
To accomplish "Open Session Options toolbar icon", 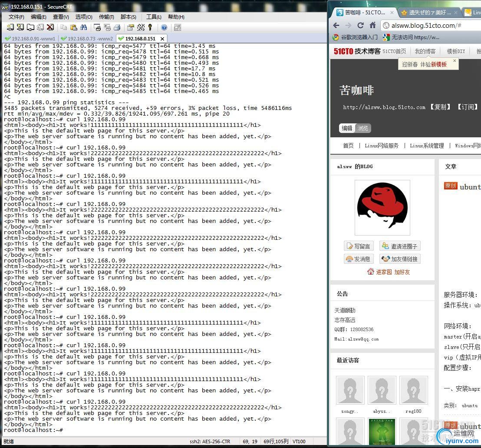I will (x=131, y=28).
